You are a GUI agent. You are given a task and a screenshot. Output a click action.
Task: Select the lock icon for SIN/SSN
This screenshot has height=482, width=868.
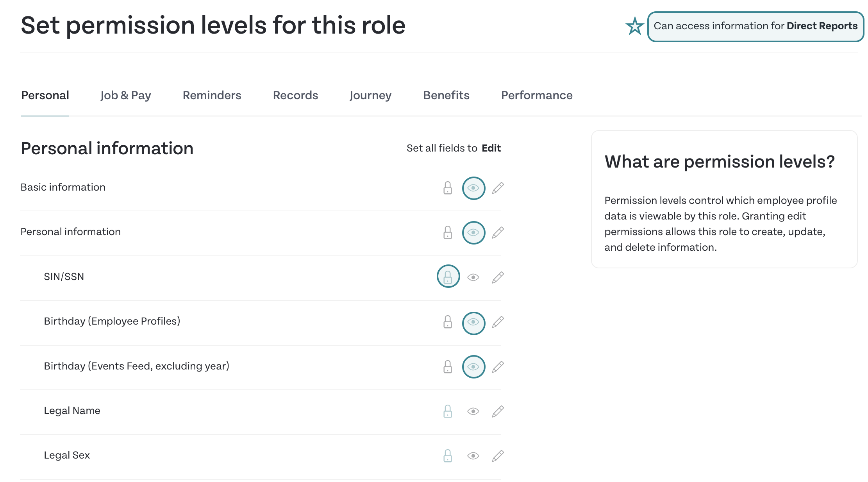pos(448,277)
